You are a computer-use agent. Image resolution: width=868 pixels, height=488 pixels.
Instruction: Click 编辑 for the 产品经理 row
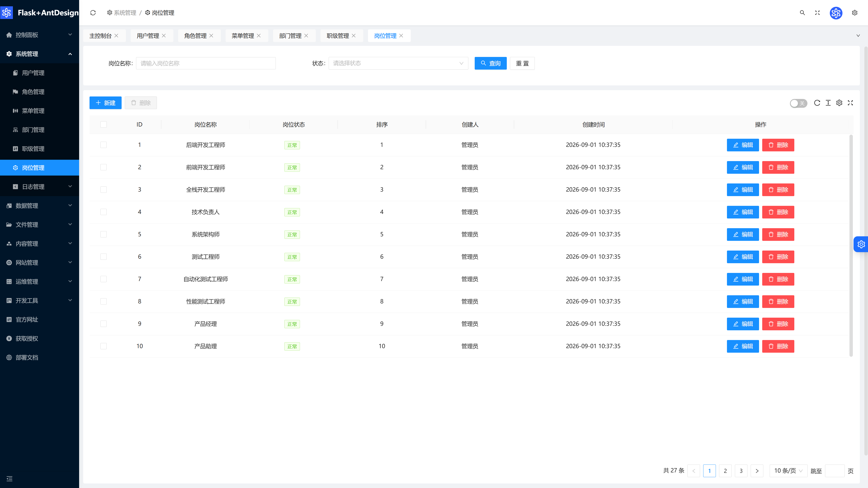tap(743, 324)
